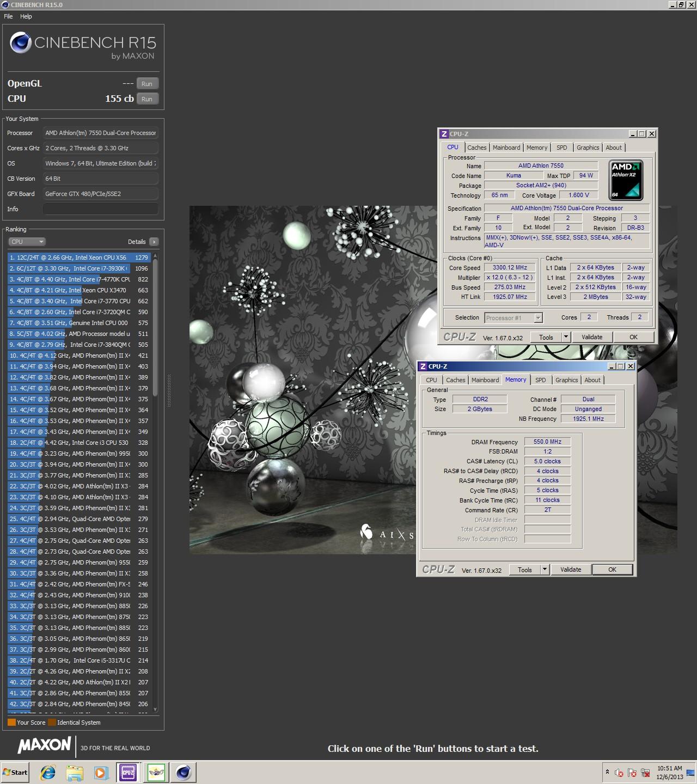697x784 pixels.
Task: Click the Cinebench R15 logo sphere
Action: [x=20, y=42]
